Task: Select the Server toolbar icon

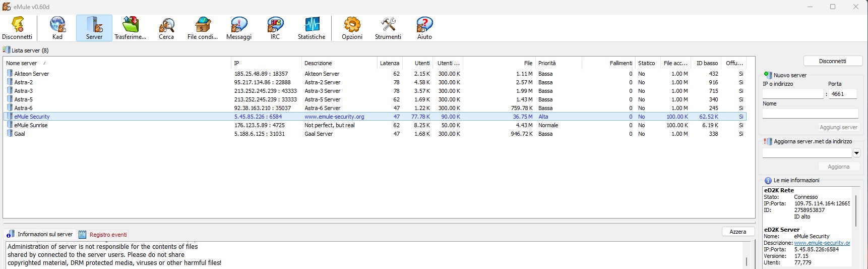Action: (94, 28)
